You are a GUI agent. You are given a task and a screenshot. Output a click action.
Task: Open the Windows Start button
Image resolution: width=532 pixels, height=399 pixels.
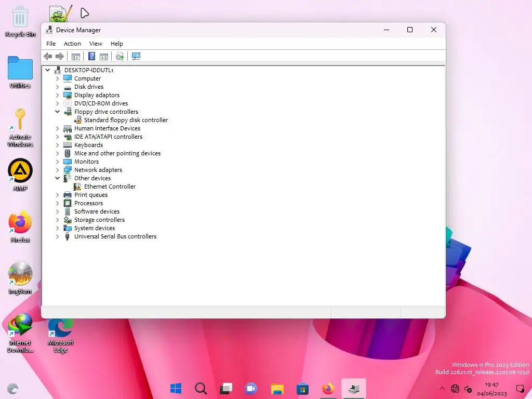(176, 389)
